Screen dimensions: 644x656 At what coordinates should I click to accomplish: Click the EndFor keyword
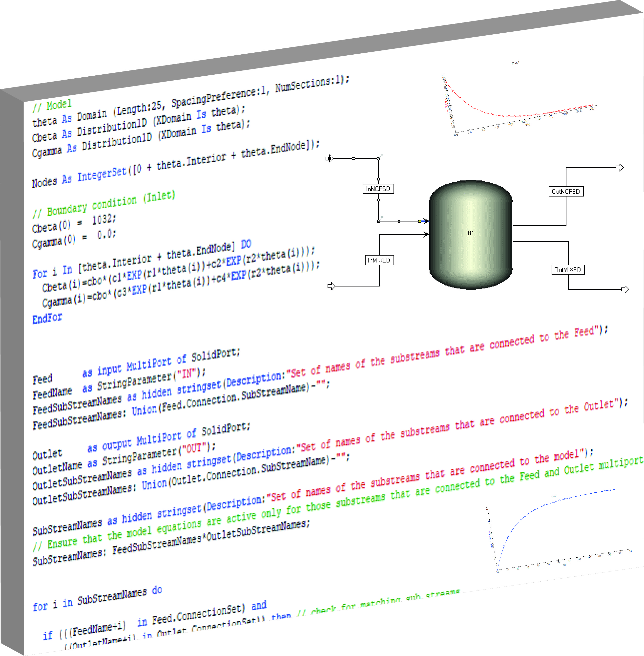[47, 318]
